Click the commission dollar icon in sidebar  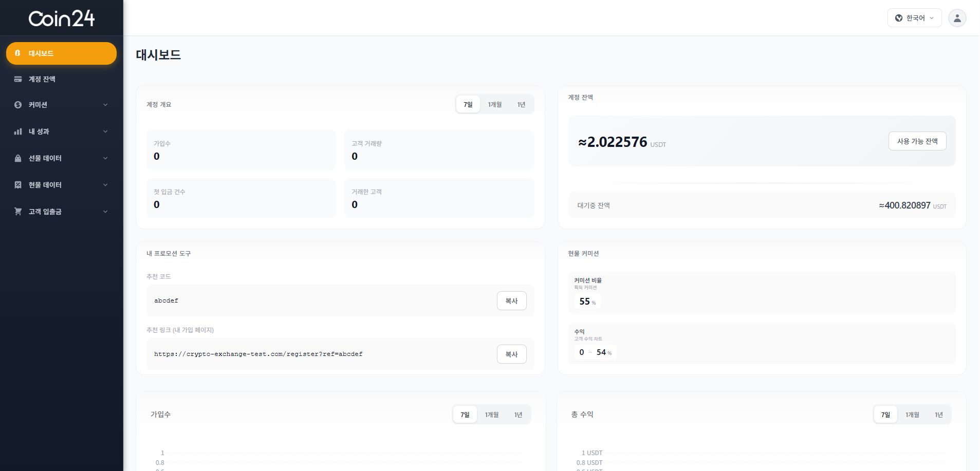18,105
